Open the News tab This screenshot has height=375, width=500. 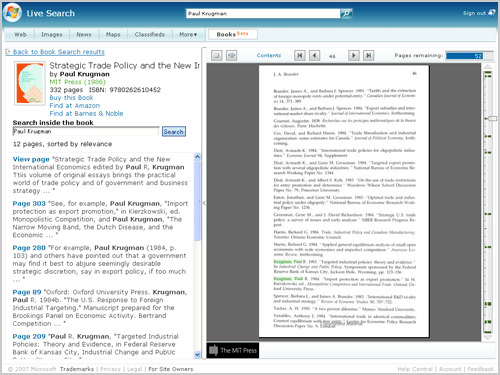84,34
